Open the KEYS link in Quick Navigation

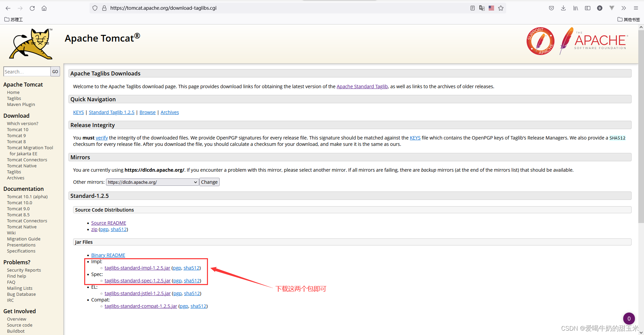[78, 112]
